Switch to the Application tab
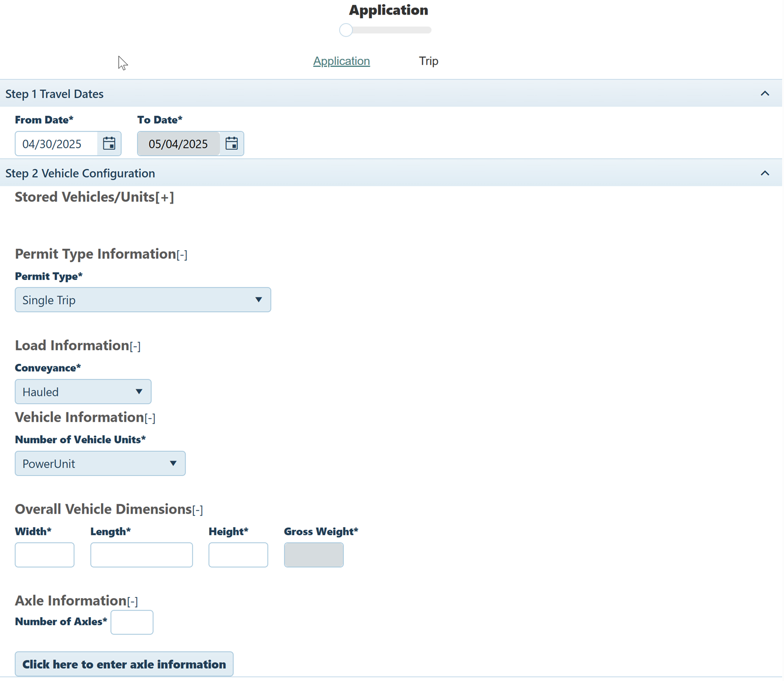The height and width of the screenshot is (681, 784). click(x=341, y=61)
